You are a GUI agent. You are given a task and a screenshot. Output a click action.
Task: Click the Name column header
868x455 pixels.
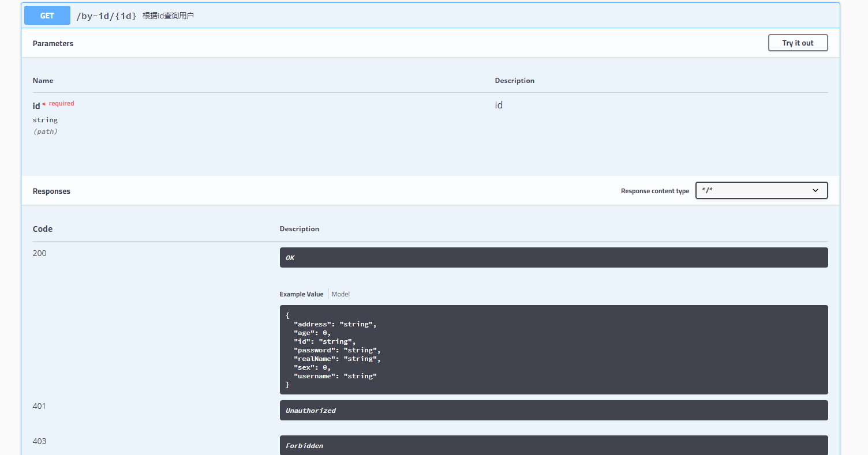pos(43,81)
